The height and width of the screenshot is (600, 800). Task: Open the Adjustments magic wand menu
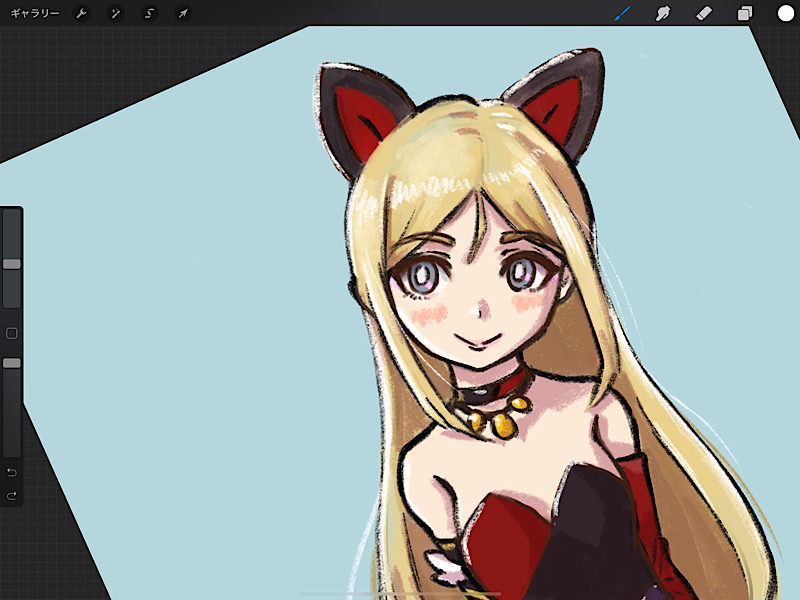click(115, 13)
